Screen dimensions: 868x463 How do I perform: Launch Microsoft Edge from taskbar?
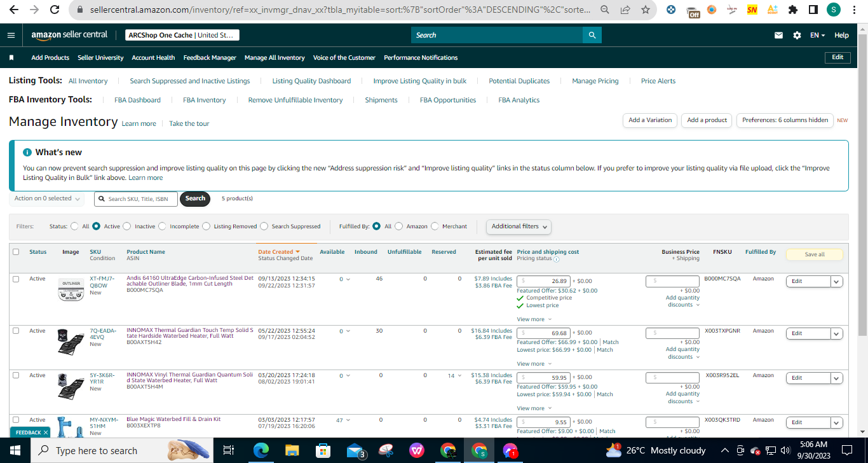click(x=261, y=450)
